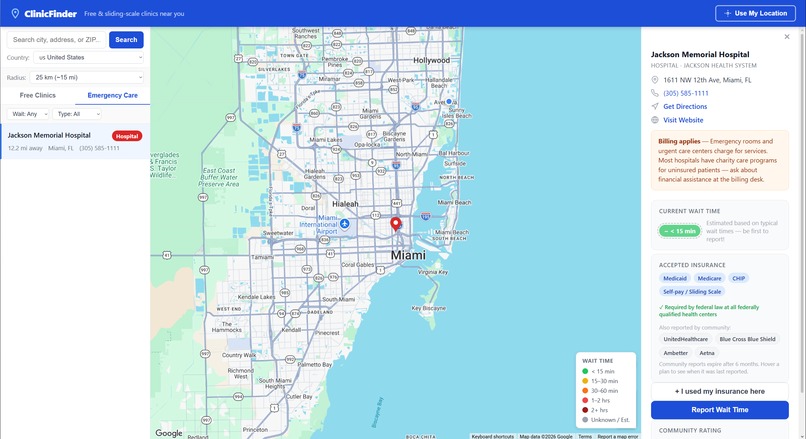
Task: Open the Type: All filter dropdown
Action: [x=77, y=114]
